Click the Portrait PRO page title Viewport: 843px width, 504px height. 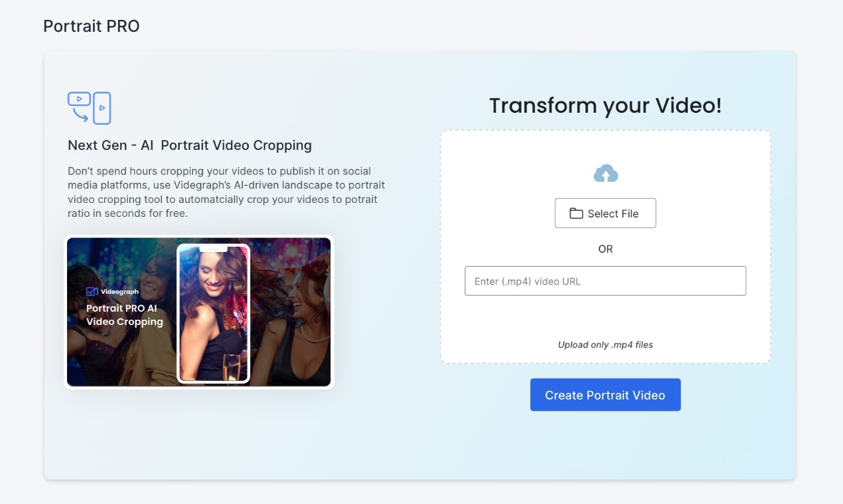(x=92, y=26)
